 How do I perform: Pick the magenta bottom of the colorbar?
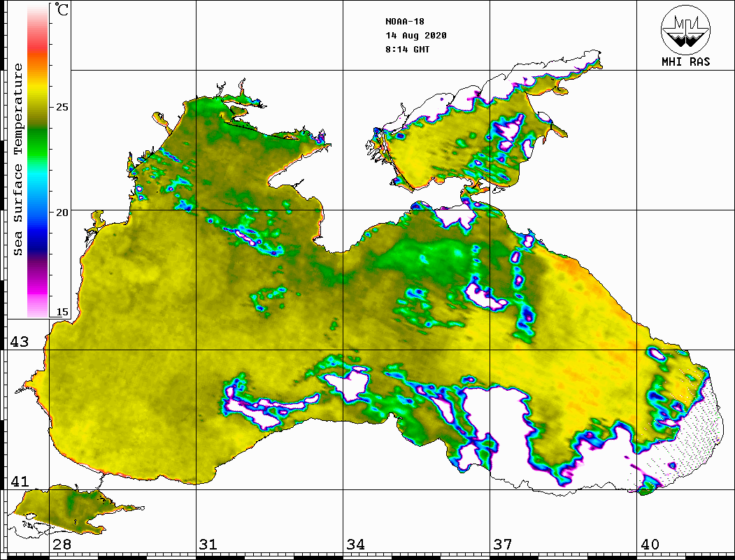coord(38,293)
